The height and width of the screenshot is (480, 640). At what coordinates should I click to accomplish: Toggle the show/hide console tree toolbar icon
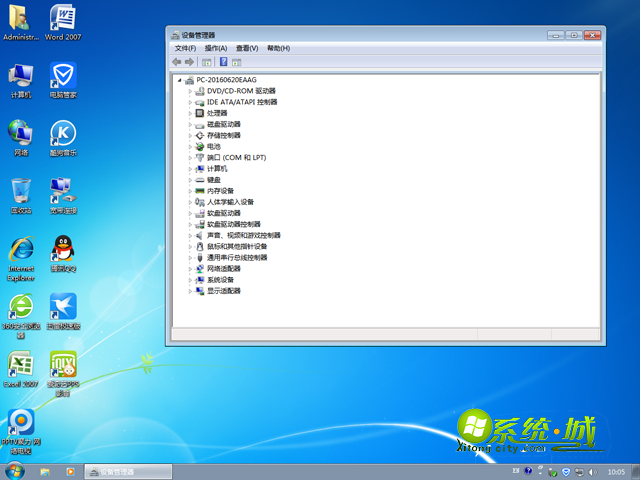(x=207, y=62)
